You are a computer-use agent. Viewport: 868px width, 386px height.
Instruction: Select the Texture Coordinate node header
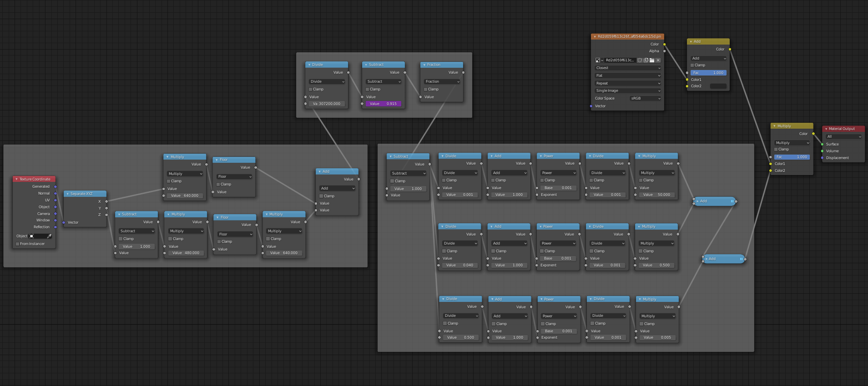[x=34, y=179]
